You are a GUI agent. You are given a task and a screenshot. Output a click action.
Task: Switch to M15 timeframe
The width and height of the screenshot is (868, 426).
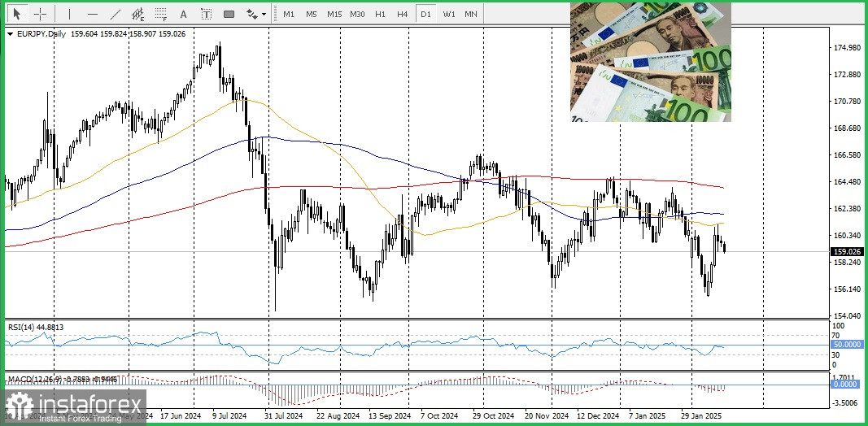(334, 14)
